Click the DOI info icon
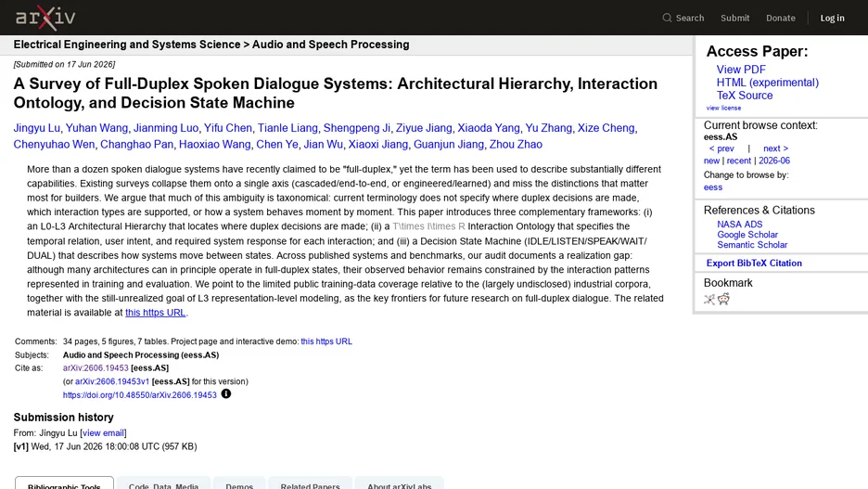This screenshot has height=489, width=868. [x=226, y=393]
